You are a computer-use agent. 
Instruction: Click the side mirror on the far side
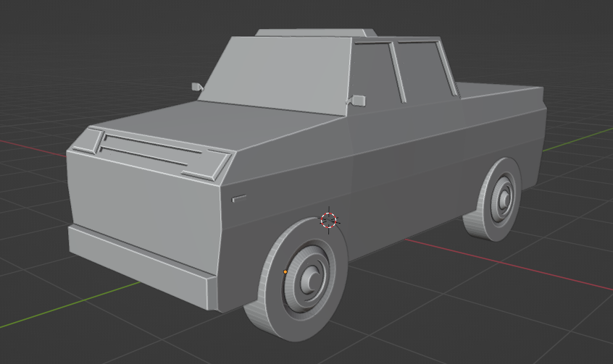tap(197, 87)
